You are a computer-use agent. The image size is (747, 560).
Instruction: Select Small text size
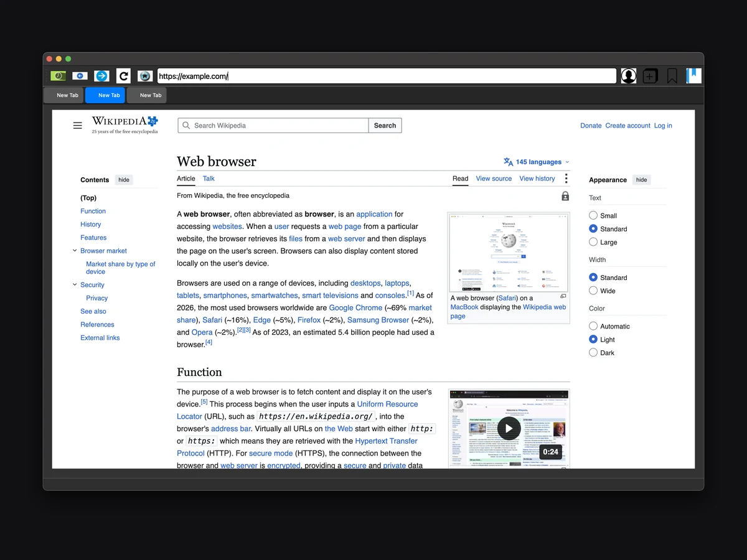click(593, 215)
